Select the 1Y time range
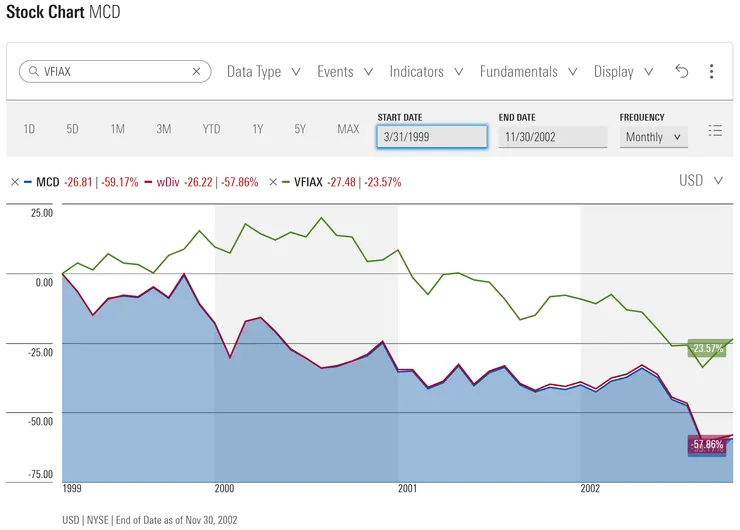 point(258,129)
